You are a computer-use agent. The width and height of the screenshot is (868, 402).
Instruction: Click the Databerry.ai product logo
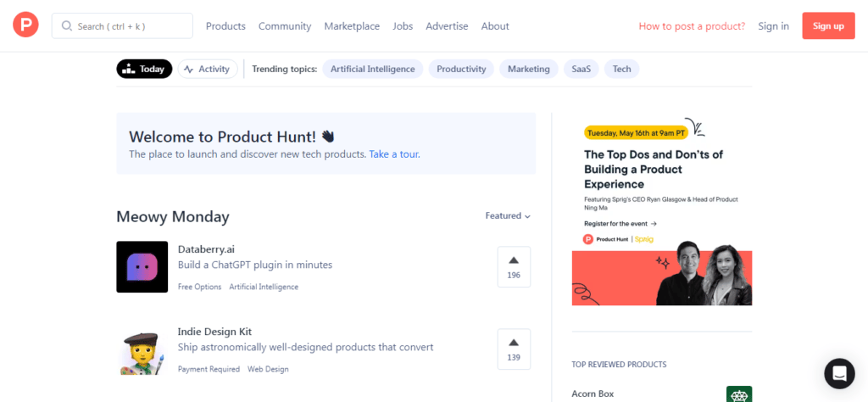tap(142, 267)
